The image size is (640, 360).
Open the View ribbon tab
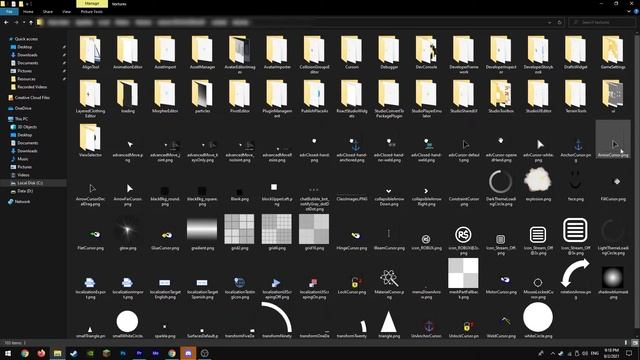coord(67,11)
